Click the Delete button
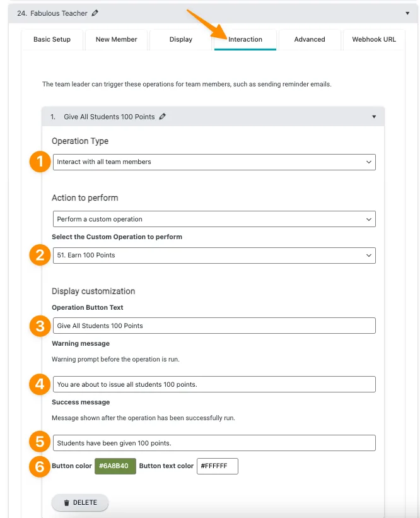The width and height of the screenshot is (420, 518). coord(80,503)
